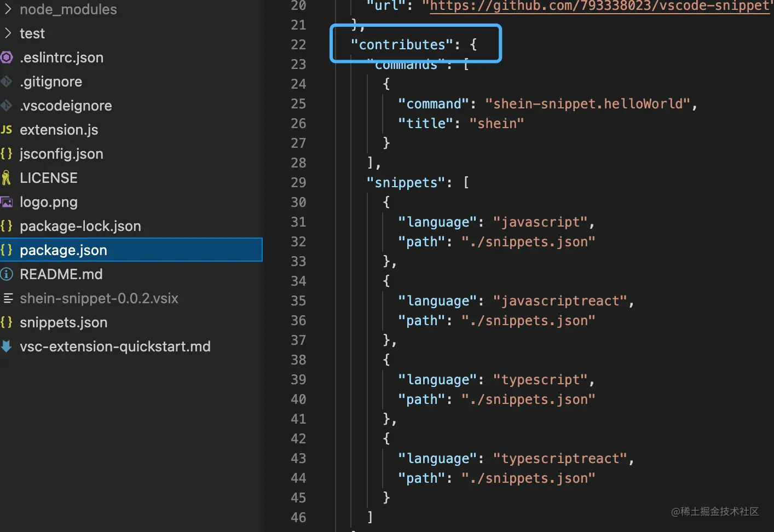This screenshot has height=532, width=774.
Task: Select the .gitignore file
Action: point(51,82)
